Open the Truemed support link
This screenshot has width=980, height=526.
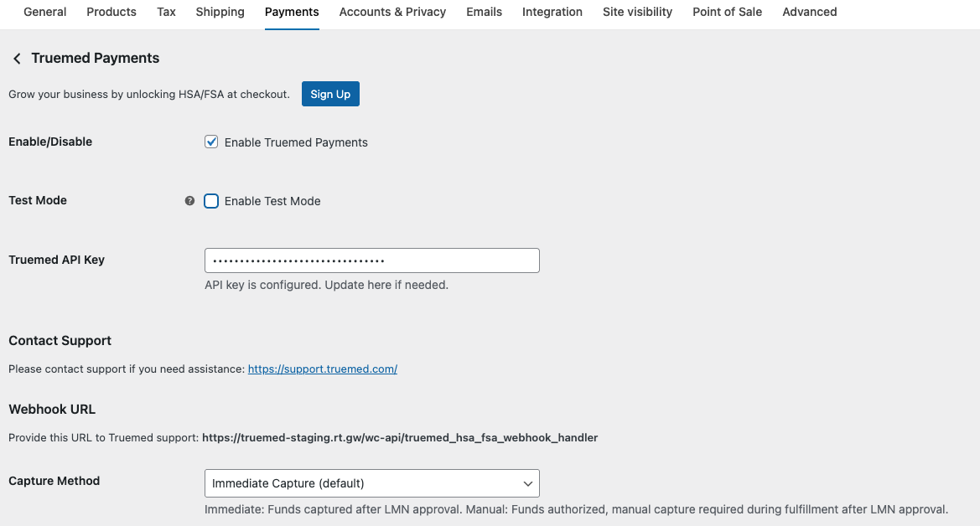coord(322,369)
